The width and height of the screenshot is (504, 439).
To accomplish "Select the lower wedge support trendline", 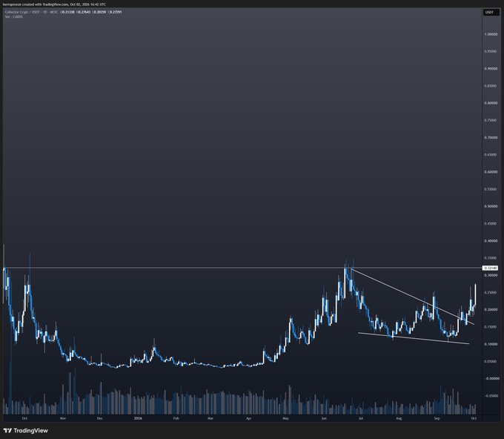I will click(x=414, y=338).
